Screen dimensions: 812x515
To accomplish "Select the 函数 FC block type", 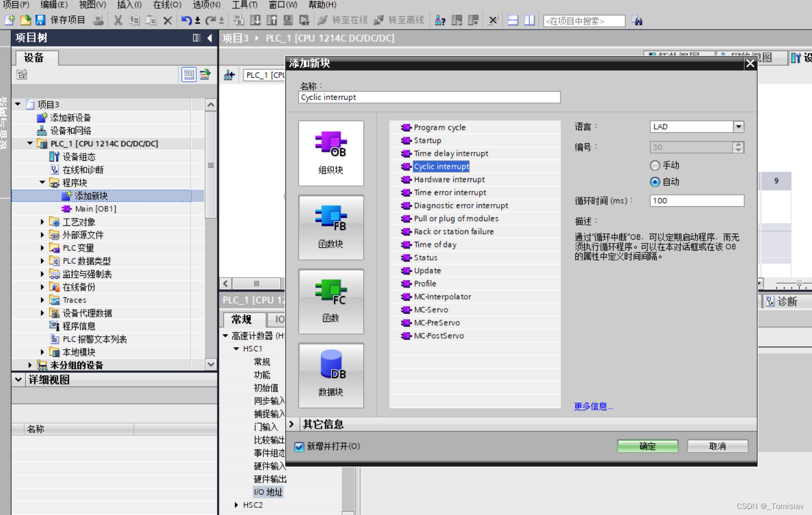I will (331, 301).
